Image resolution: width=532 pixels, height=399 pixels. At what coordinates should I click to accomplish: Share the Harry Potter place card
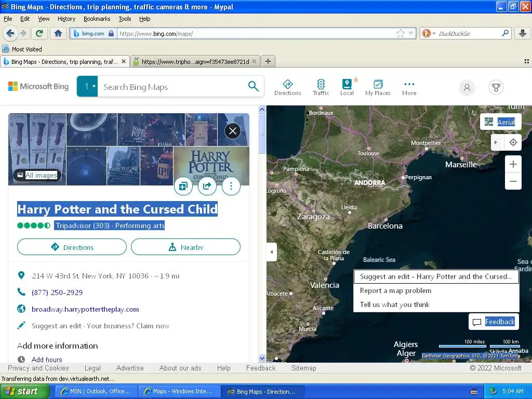click(207, 186)
